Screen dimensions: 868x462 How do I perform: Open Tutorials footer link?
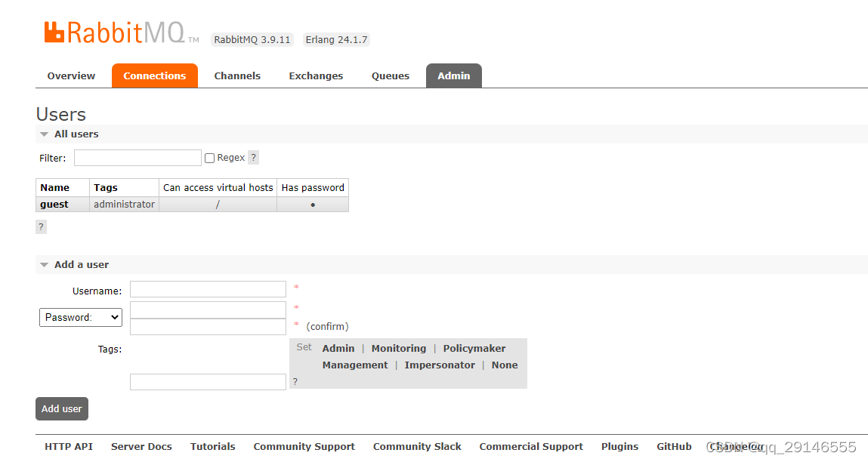(x=212, y=446)
